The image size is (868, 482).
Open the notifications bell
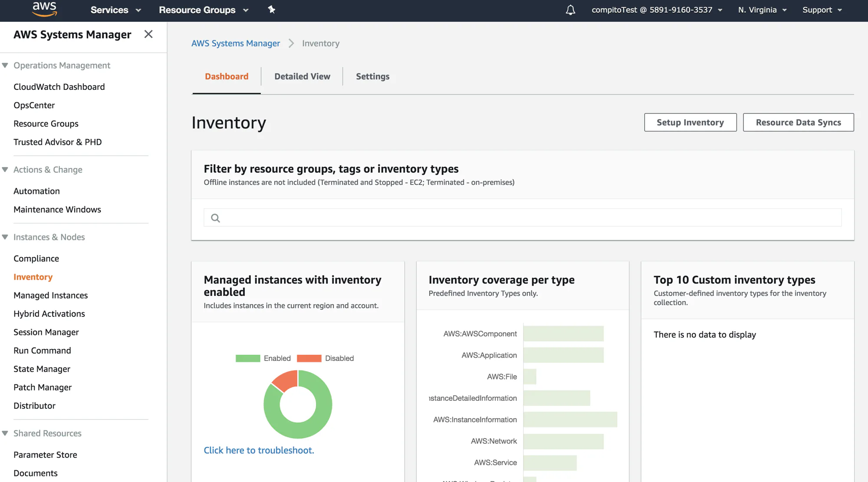570,10
